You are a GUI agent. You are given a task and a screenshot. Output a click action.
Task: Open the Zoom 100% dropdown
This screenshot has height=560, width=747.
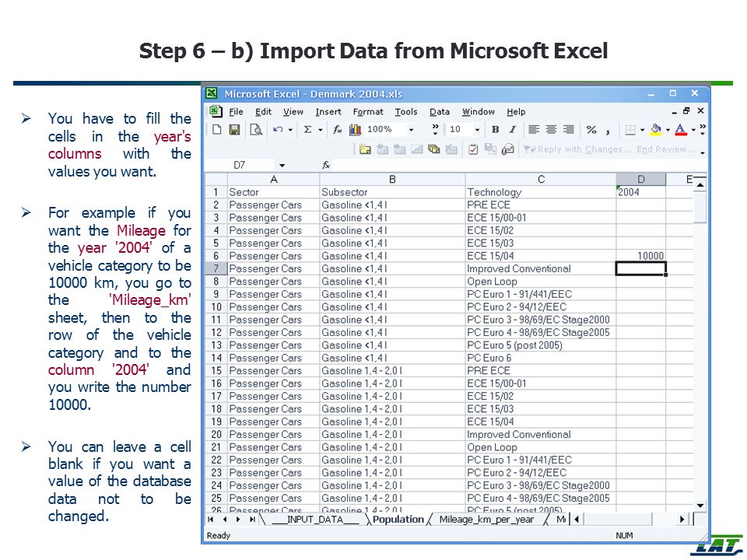point(411,130)
